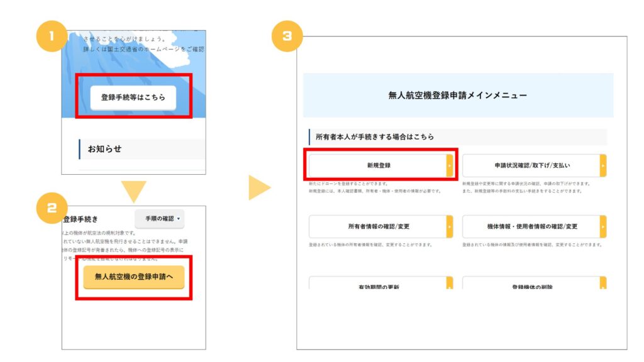
Task: Choose 所有者情報の確認/変更 button
Action: pyautogui.click(x=377, y=226)
